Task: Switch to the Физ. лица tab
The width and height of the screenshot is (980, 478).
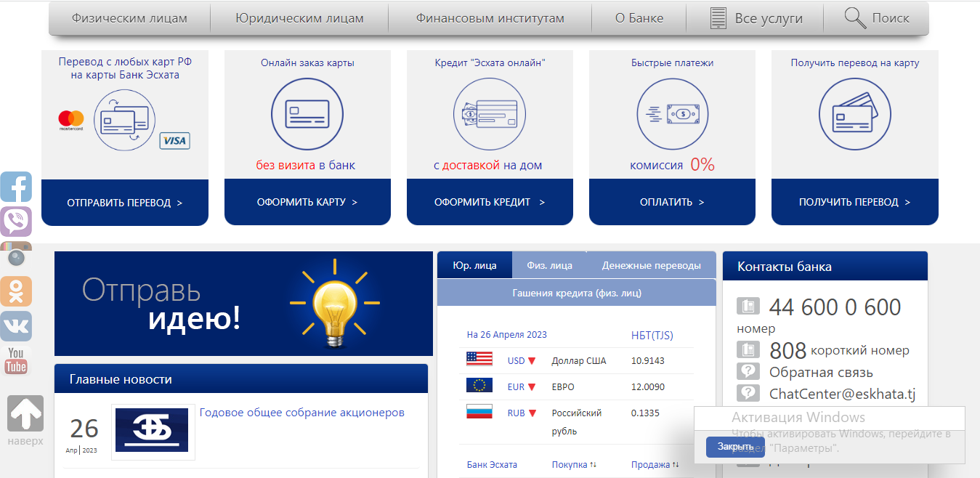Action: (x=549, y=265)
